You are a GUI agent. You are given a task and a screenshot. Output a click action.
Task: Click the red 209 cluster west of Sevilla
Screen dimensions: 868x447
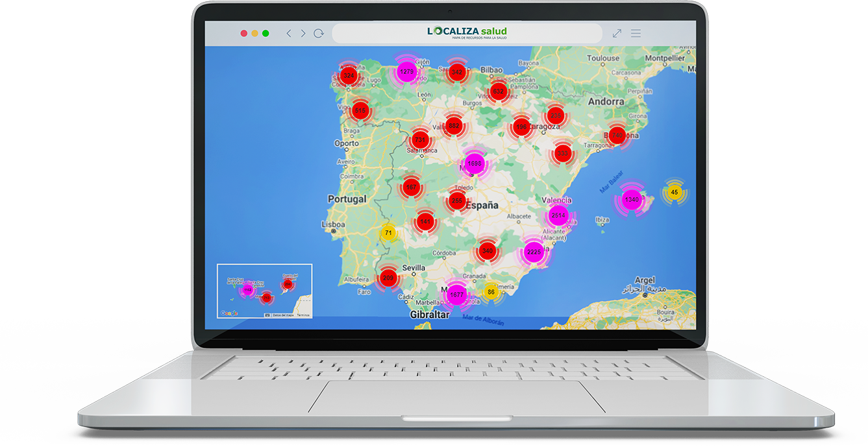click(x=388, y=278)
